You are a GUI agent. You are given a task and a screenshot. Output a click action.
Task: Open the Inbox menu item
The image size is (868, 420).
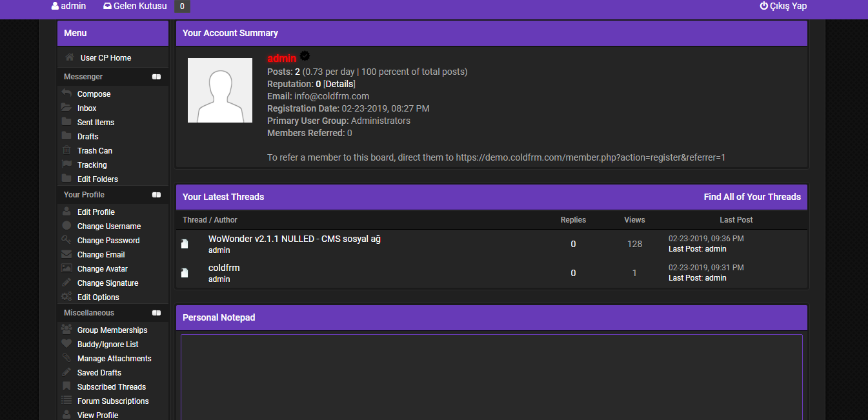click(86, 108)
